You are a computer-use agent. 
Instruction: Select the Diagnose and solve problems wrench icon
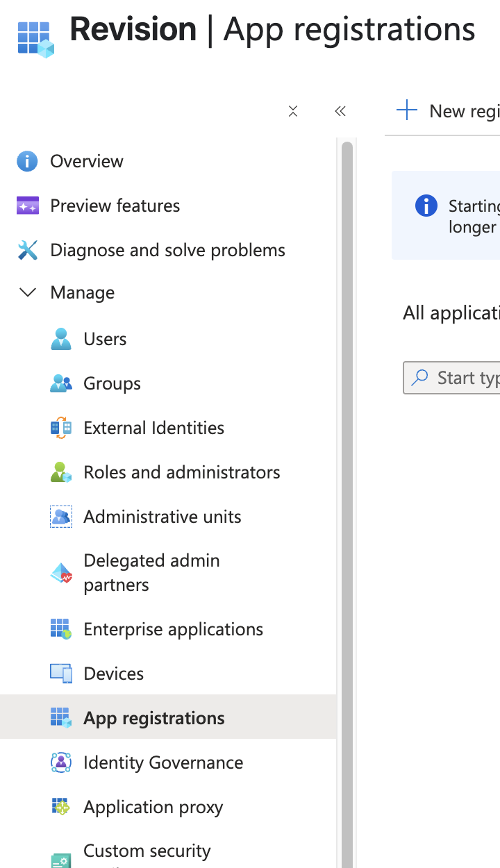tap(28, 250)
